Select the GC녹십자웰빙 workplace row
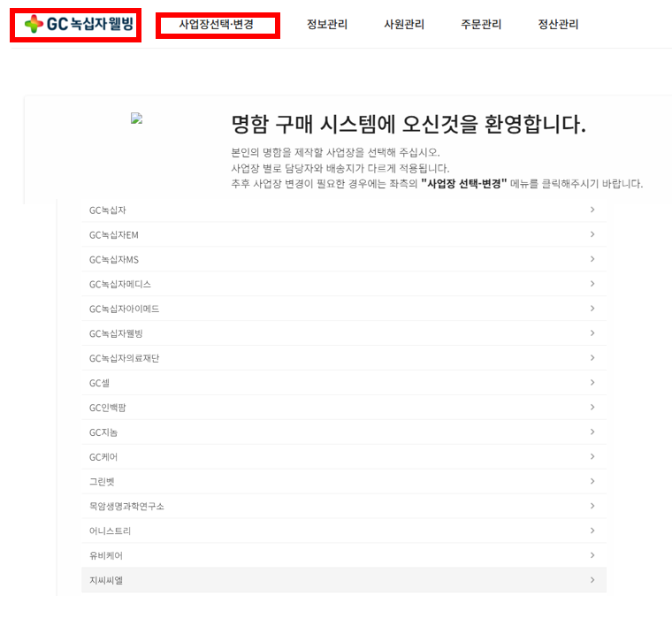 click(344, 333)
